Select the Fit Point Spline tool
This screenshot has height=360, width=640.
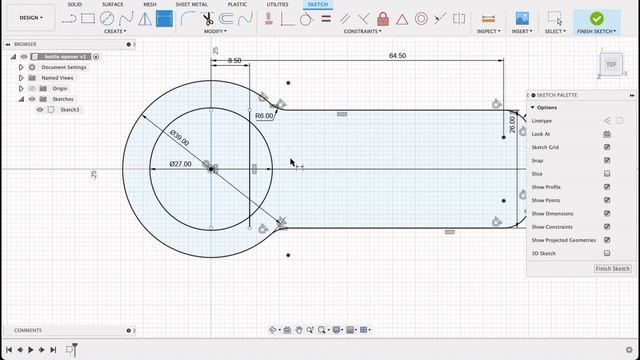click(x=126, y=19)
